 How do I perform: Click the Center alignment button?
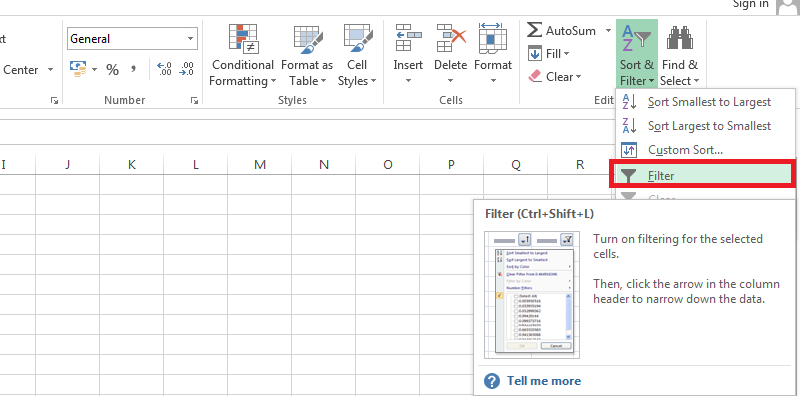[20, 70]
